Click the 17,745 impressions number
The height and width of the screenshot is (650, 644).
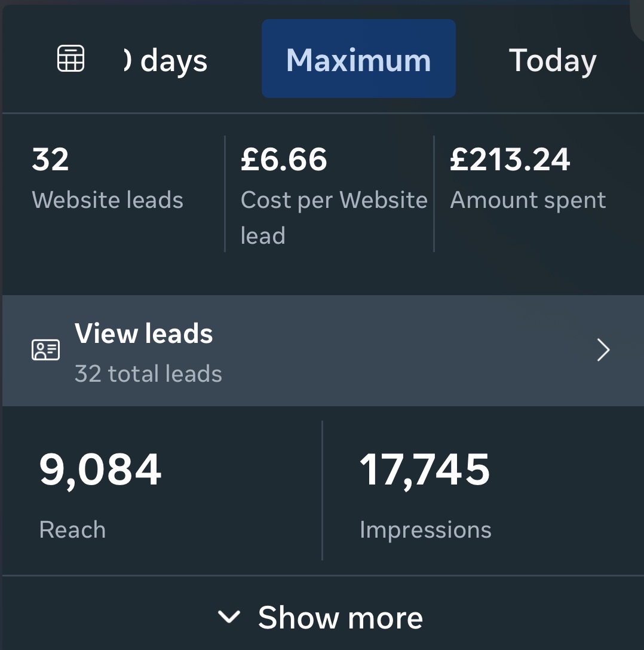(424, 470)
